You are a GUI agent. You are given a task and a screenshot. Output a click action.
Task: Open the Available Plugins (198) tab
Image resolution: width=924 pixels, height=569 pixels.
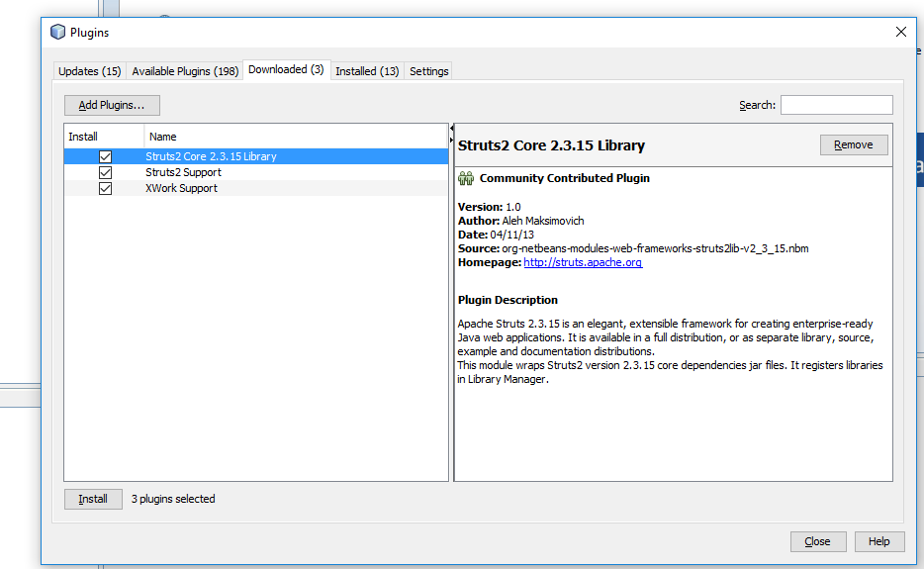click(185, 71)
